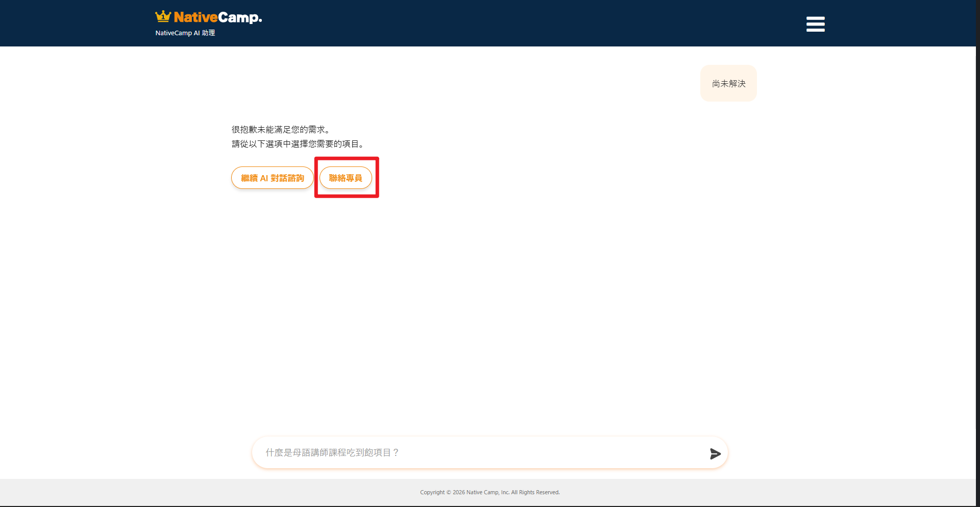
Task: Open the hamburger menu in the header
Action: coord(815,24)
